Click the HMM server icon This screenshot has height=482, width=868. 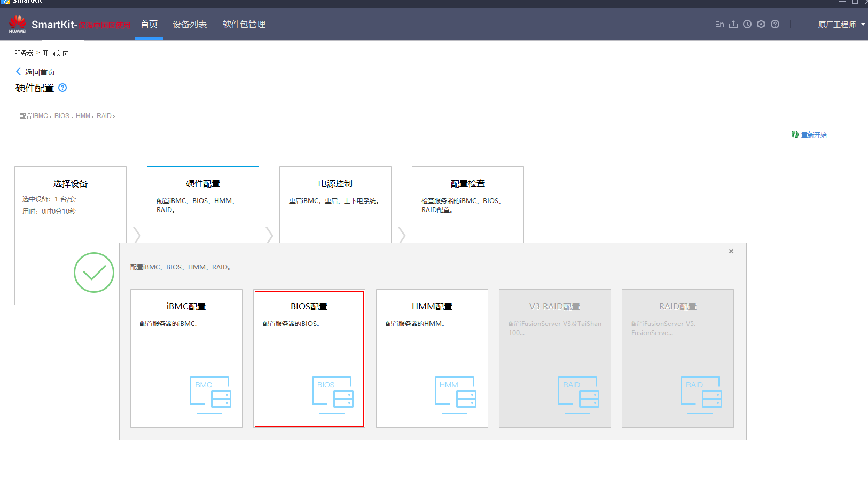click(456, 395)
